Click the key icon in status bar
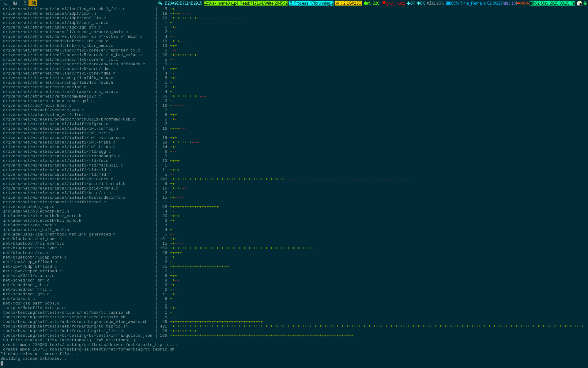The width and height of the screenshot is (588, 368). coord(160,3)
